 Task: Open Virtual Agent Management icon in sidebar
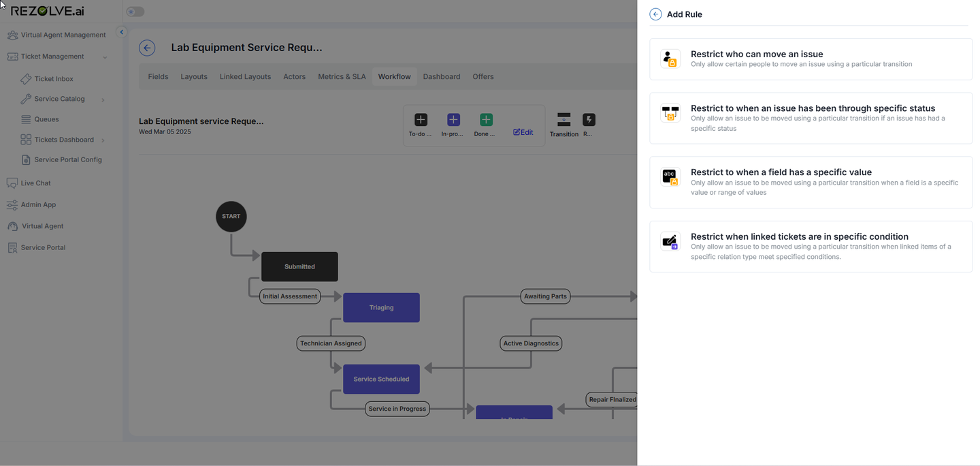click(12, 35)
